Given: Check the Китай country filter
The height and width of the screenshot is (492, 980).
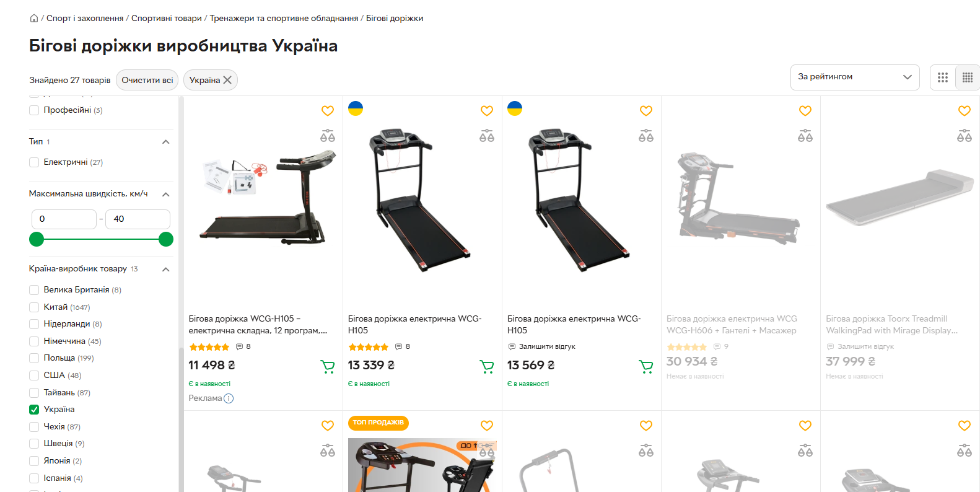Looking at the screenshot, I should (34, 307).
